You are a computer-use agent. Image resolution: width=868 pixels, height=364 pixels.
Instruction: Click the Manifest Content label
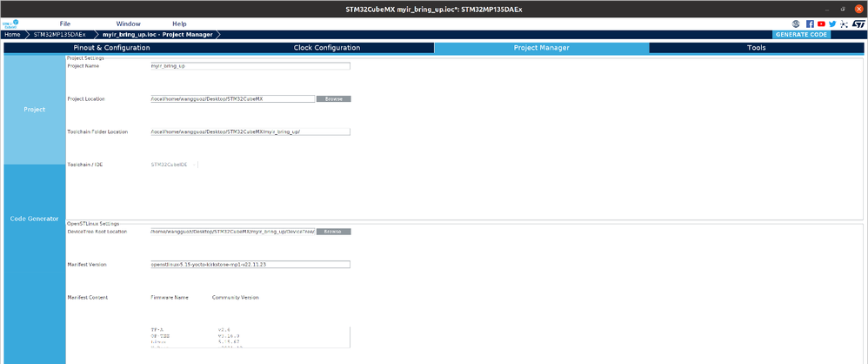[x=88, y=298]
